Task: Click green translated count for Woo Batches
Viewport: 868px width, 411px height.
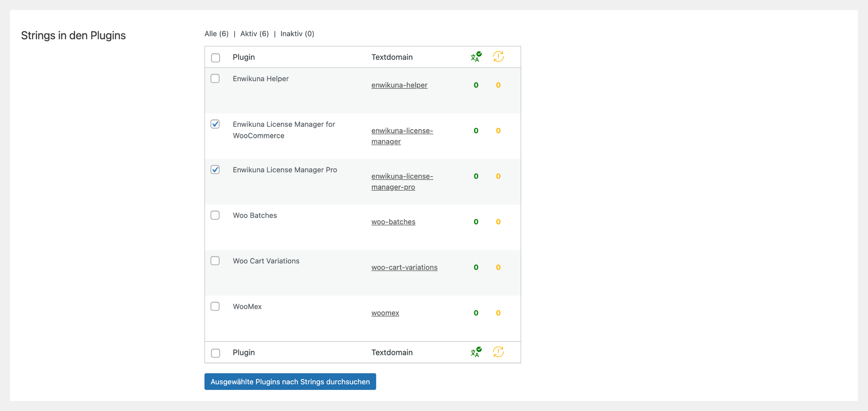Action: pos(476,222)
